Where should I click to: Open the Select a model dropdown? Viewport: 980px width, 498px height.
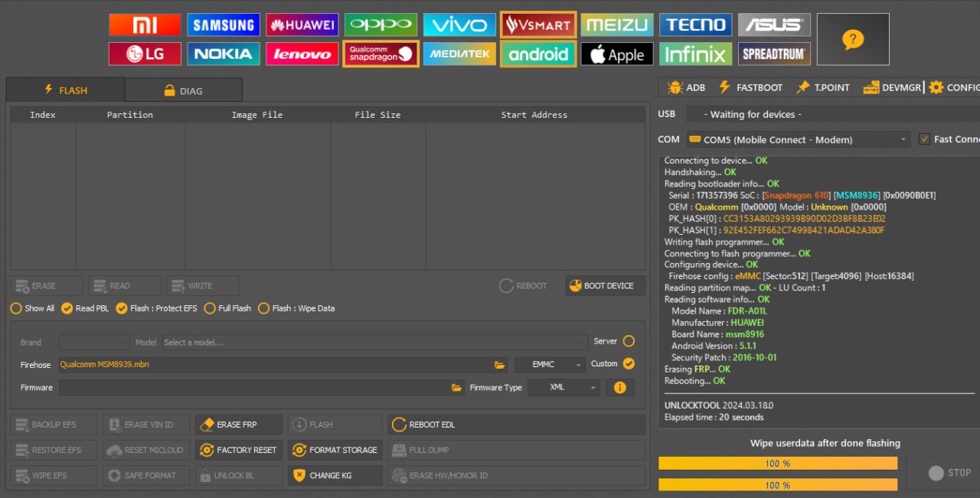[x=374, y=342]
